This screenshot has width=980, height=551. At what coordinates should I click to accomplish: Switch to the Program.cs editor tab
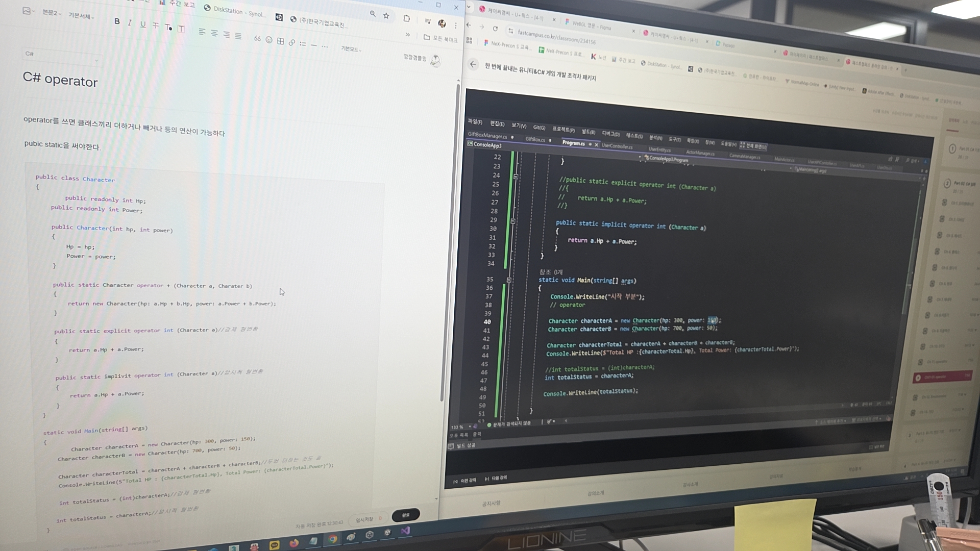click(x=573, y=143)
